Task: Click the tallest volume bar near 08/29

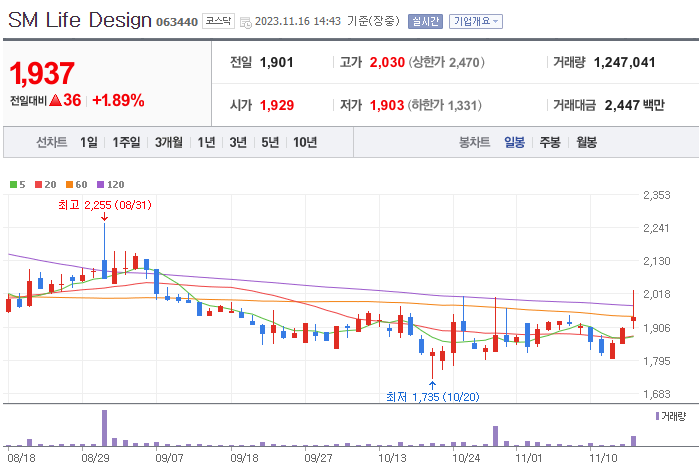Action: 105,428
